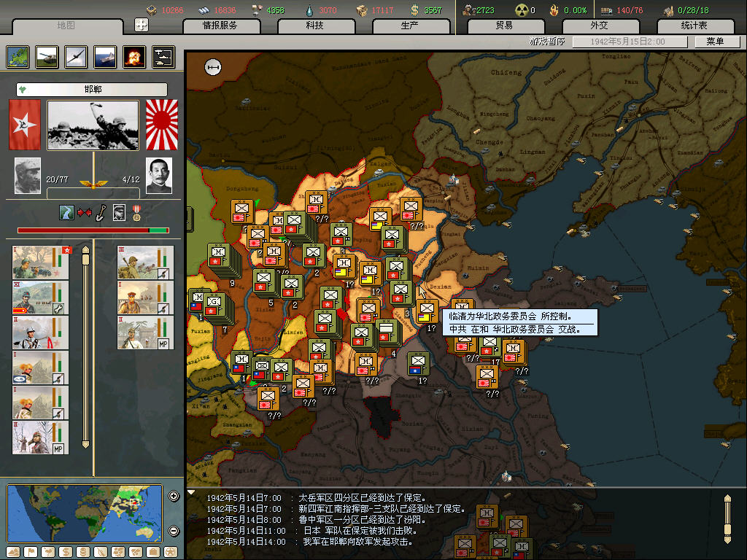Click the oil droplet resource icon
747x560 pixels.
[309, 10]
